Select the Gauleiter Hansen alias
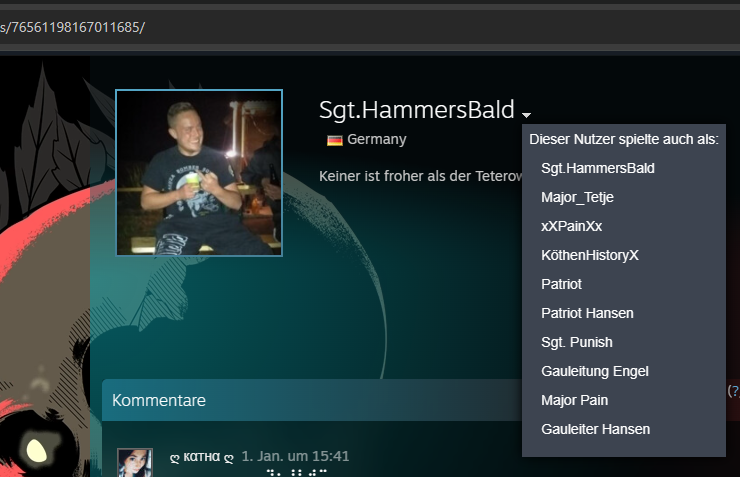The image size is (740, 477). 596,429
